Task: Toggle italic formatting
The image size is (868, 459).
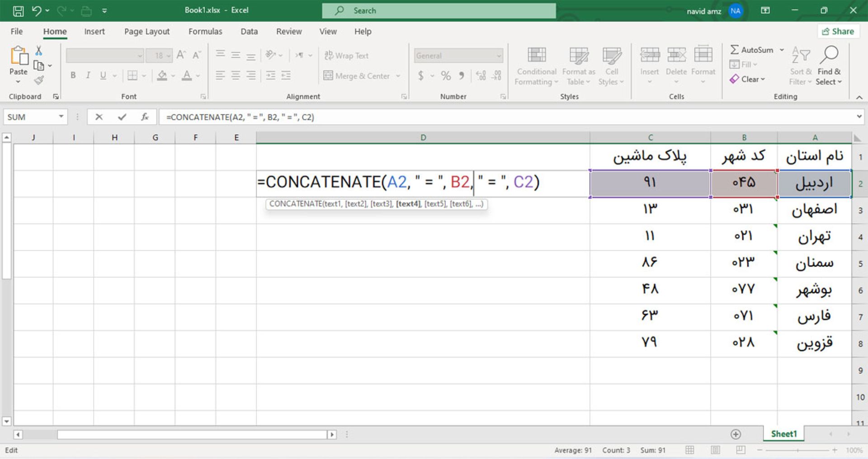Action: click(89, 75)
